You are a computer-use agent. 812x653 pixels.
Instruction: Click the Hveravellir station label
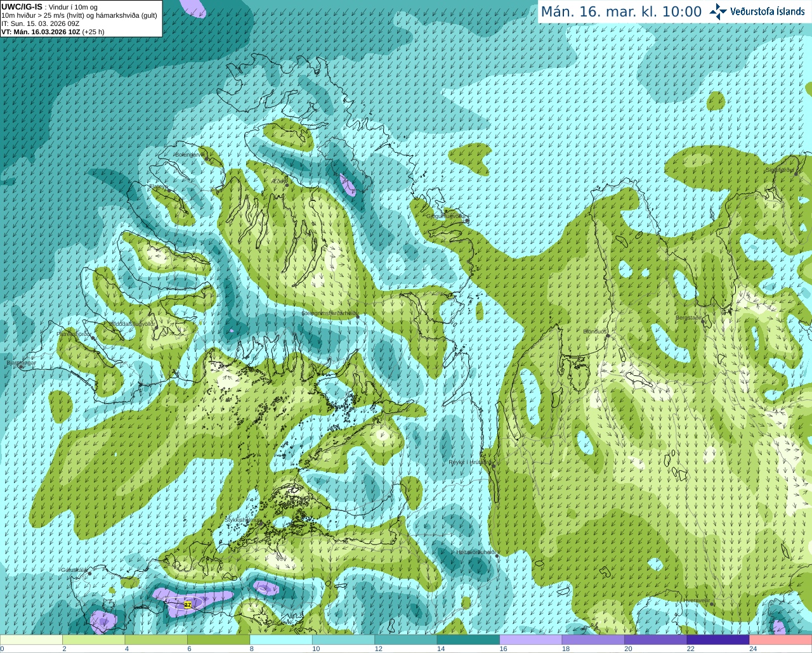(697, 600)
